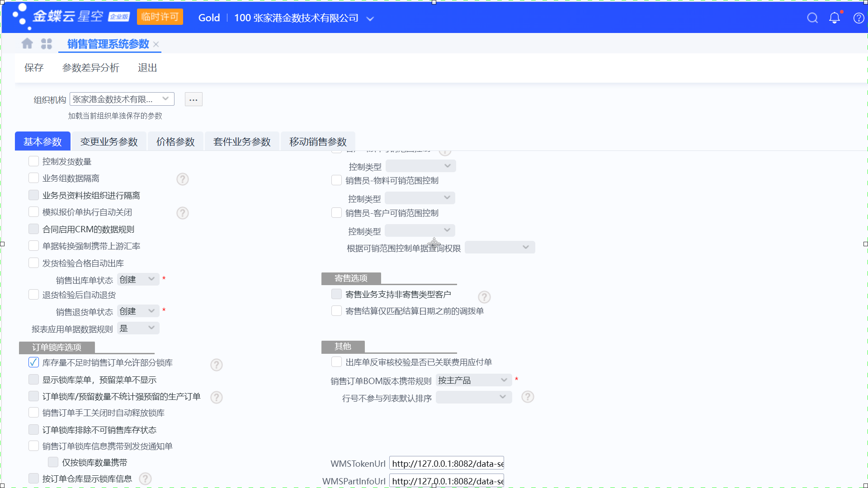Click the ellipsis button beside 组织机构
Viewport: 868px width, 488px height.
[193, 99]
